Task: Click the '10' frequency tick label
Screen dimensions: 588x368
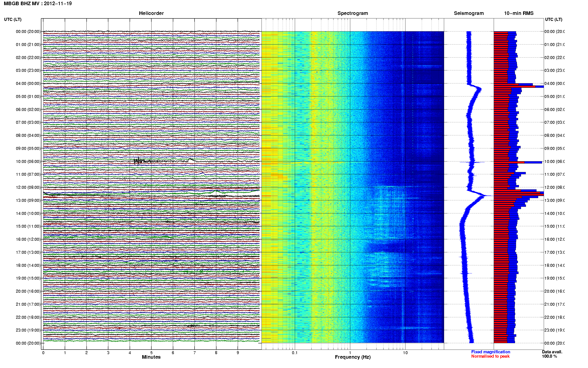Action: click(405, 353)
